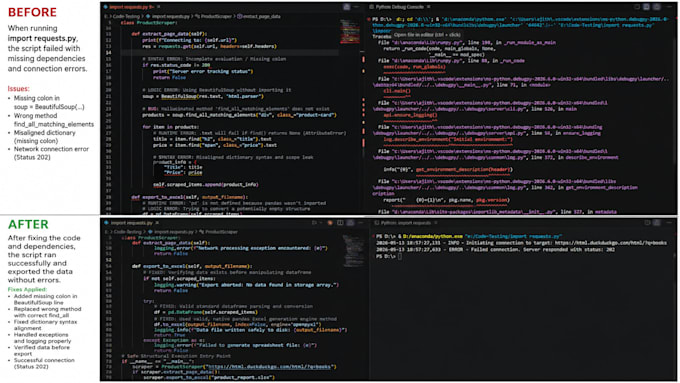
Task: Close the 'Python: import requests' terminal tab
Action: click(435, 223)
